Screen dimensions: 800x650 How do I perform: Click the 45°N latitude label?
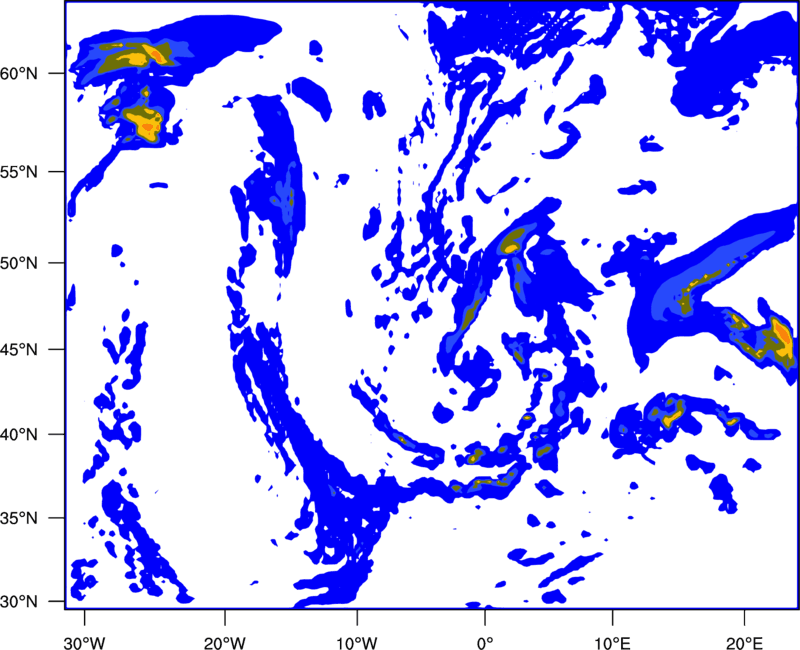click(x=19, y=350)
